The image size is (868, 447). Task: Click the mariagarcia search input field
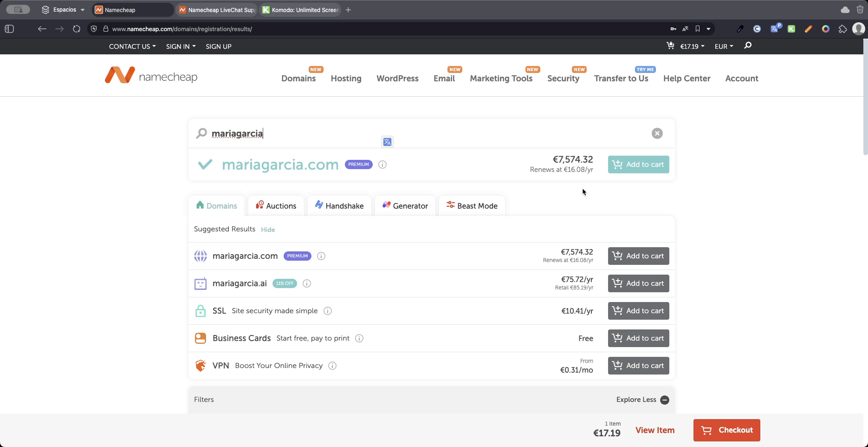click(418, 134)
